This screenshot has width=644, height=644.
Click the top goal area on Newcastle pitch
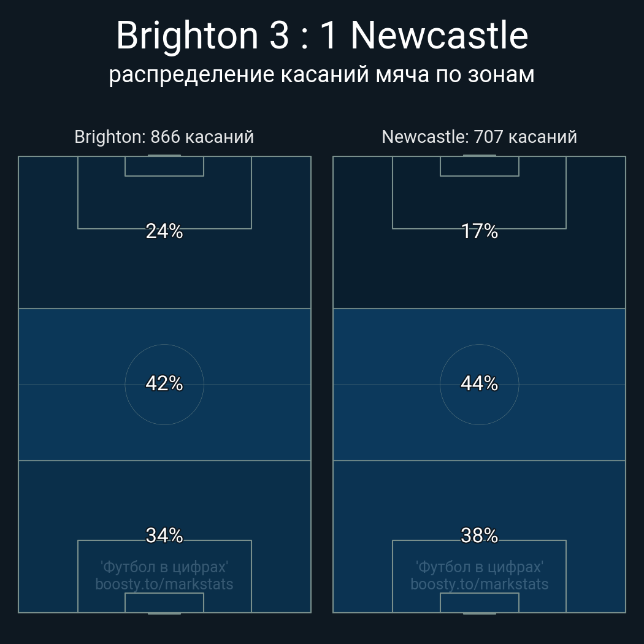click(x=479, y=166)
